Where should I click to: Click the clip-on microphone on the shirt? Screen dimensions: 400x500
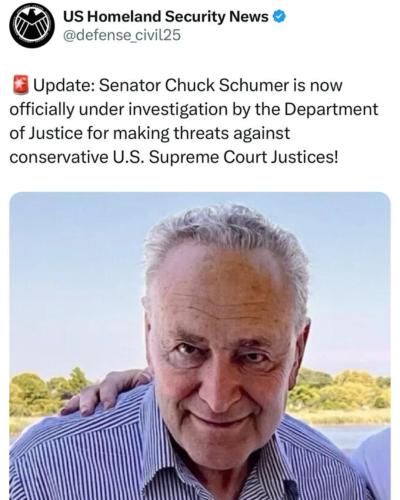tap(291, 489)
